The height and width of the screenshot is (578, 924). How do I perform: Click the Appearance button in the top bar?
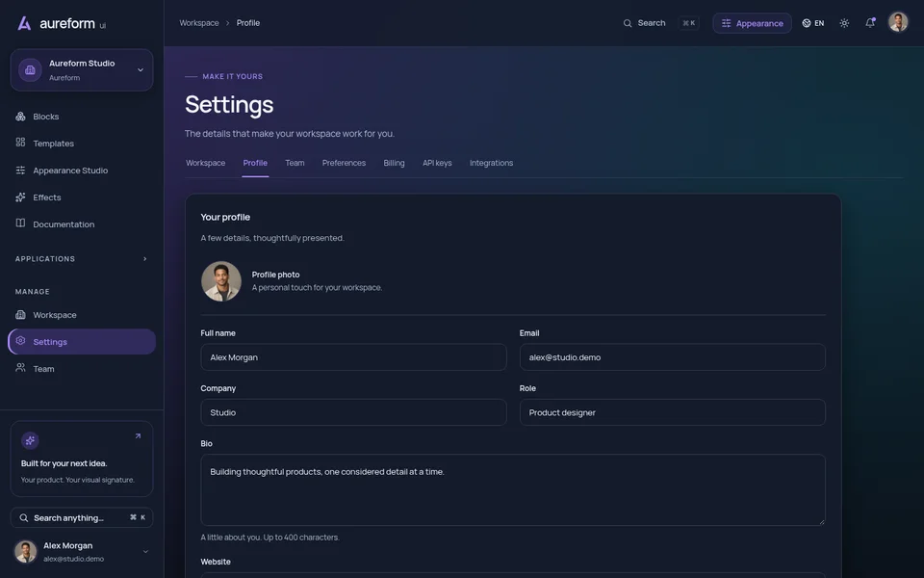(x=752, y=23)
